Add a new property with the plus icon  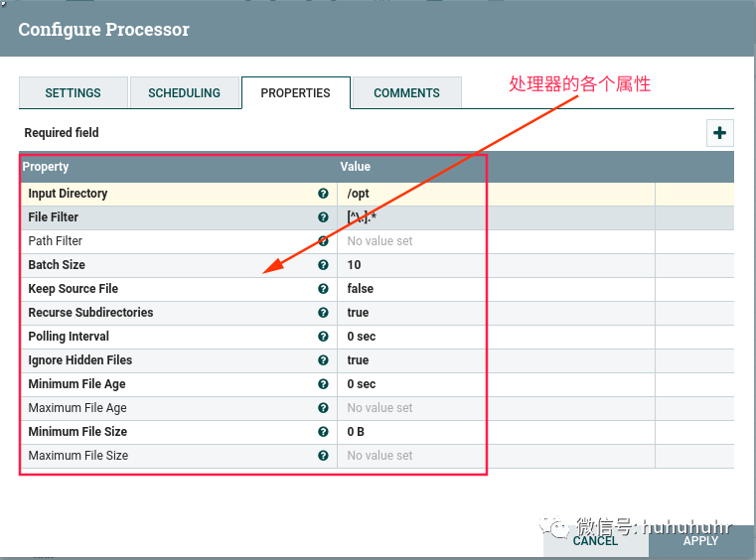pos(720,133)
